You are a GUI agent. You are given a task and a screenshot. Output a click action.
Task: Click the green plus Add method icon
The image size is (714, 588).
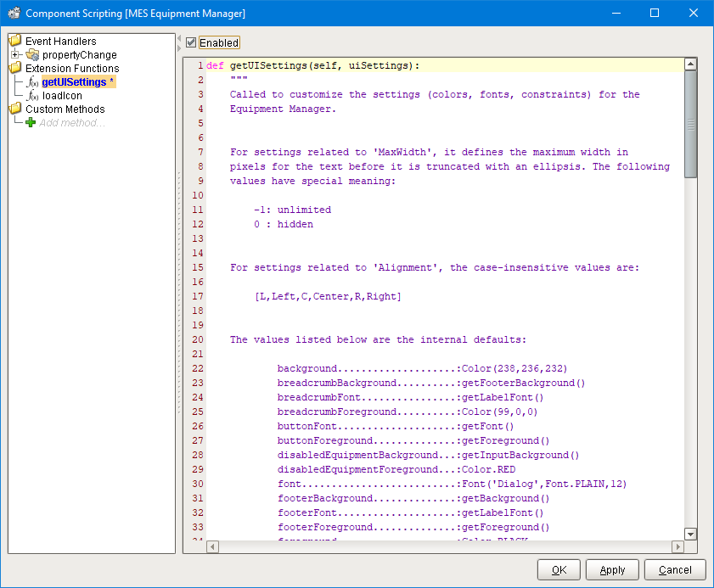point(31,123)
